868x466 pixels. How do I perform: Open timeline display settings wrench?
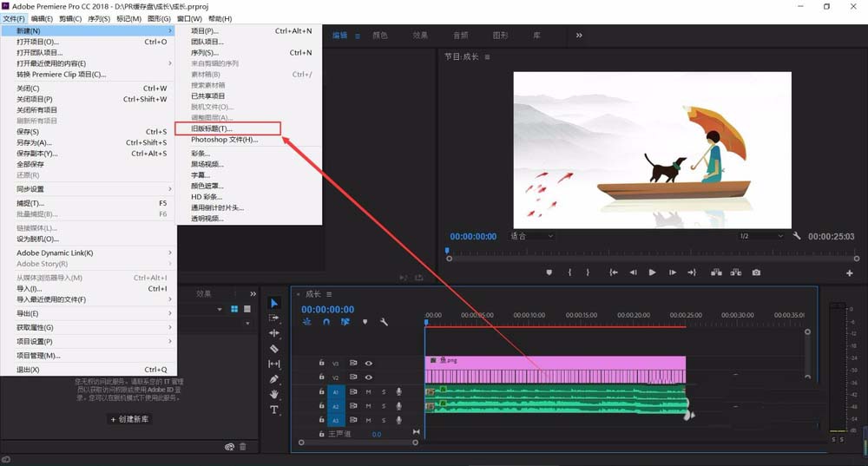[x=384, y=322]
